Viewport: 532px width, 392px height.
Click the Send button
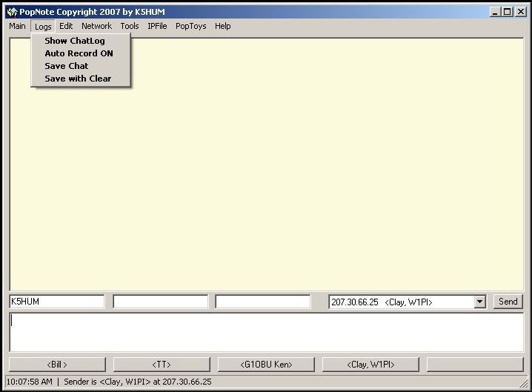[508, 302]
